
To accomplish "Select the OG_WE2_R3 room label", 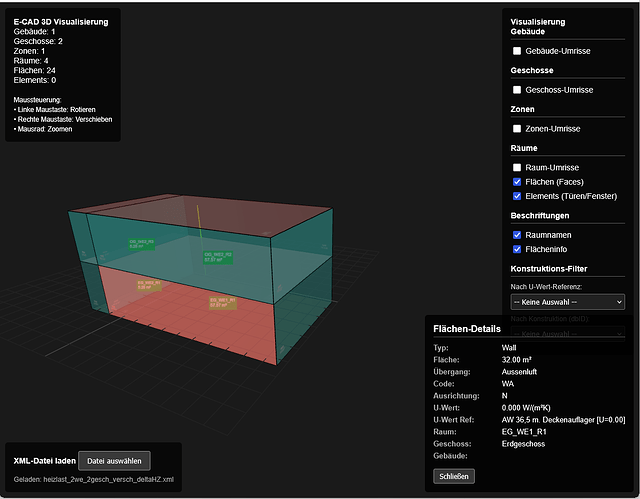I will point(141,243).
